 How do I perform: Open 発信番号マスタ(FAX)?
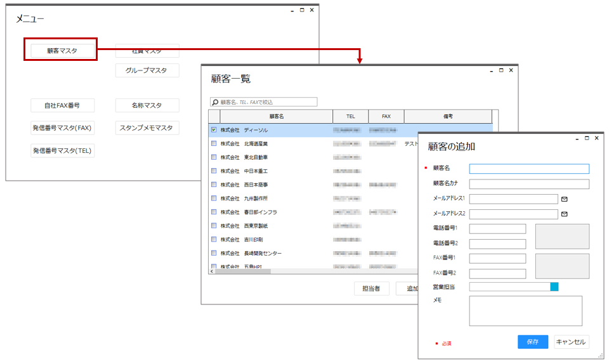point(62,127)
